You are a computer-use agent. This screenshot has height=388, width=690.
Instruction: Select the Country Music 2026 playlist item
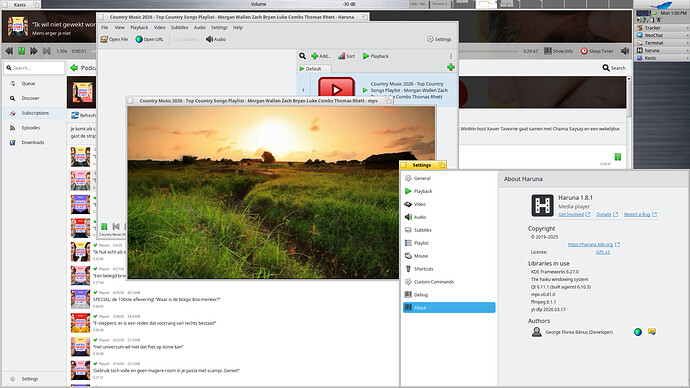click(378, 90)
